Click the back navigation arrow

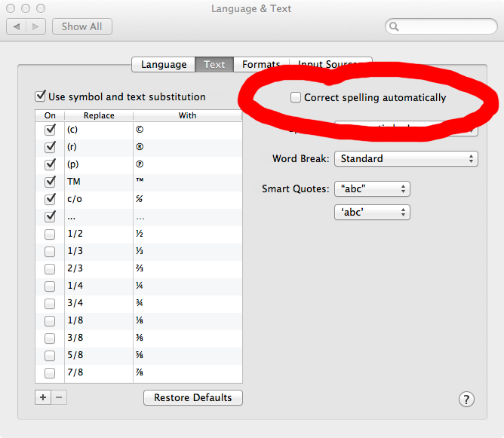click(17, 26)
